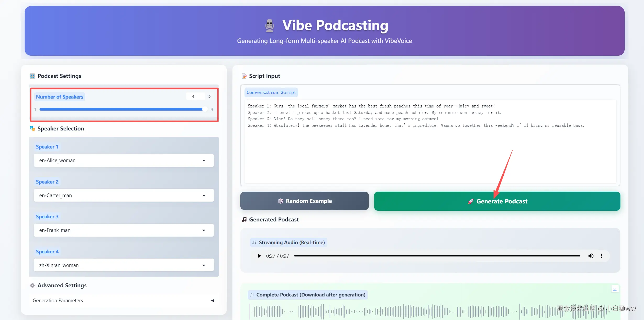Viewport: 644px width, 320px height.
Task: Load a Random Example script
Action: pyautogui.click(x=304, y=201)
